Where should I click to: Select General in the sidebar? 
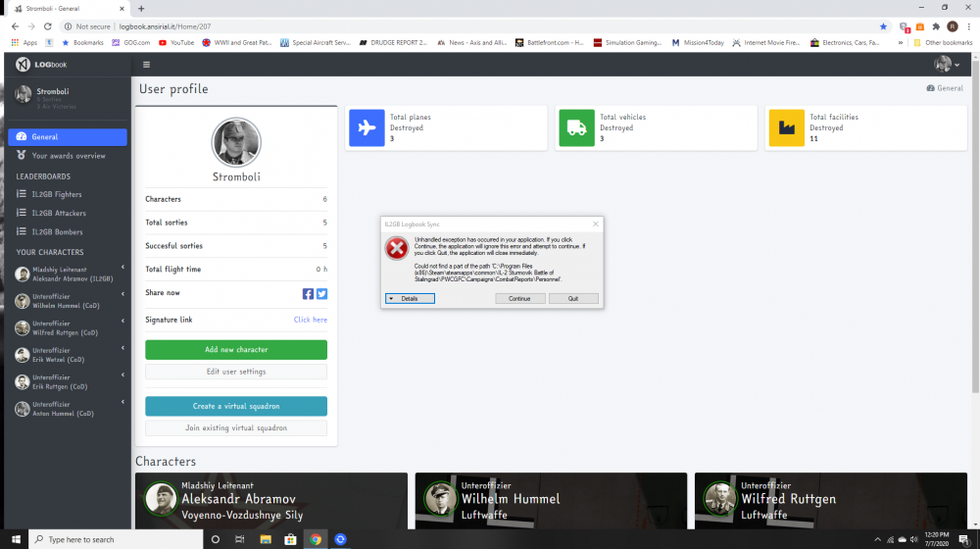68,137
